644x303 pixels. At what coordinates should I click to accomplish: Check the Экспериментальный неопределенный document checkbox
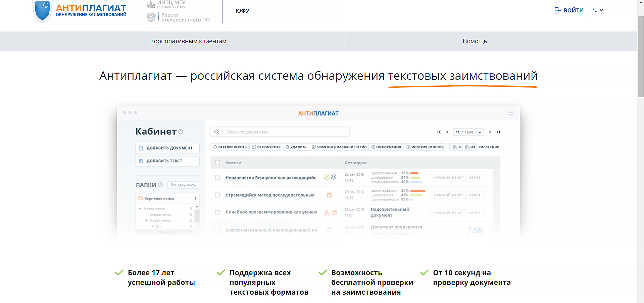coord(217,230)
